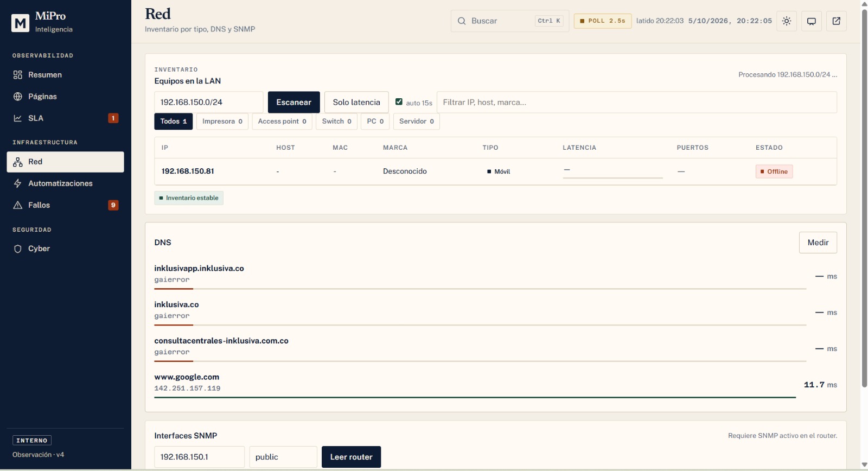The image size is (868, 471).
Task: Click the Inventario estable status tag
Action: click(189, 198)
